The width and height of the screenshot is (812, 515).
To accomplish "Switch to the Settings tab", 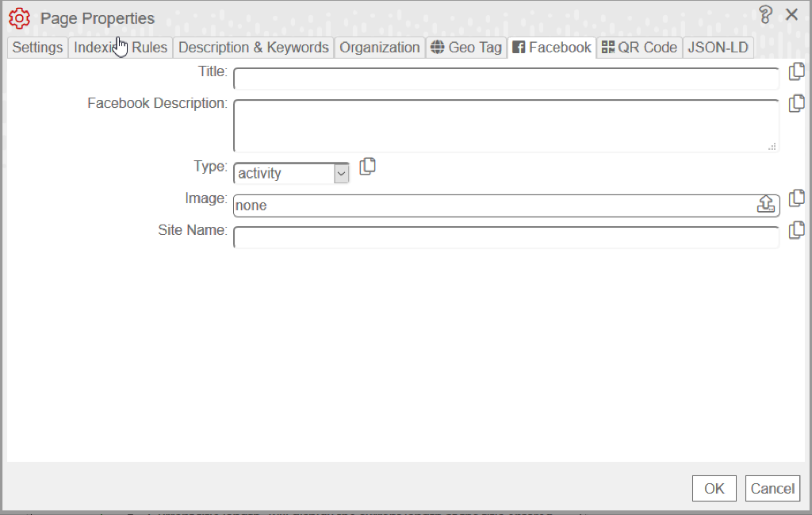I will [x=37, y=48].
